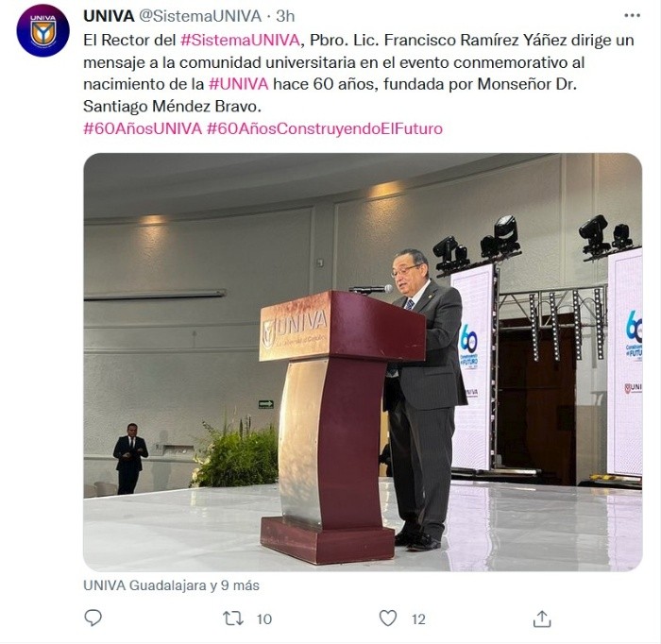View the retweet count of 10
Image resolution: width=661 pixels, height=644 pixels.
click(264, 619)
